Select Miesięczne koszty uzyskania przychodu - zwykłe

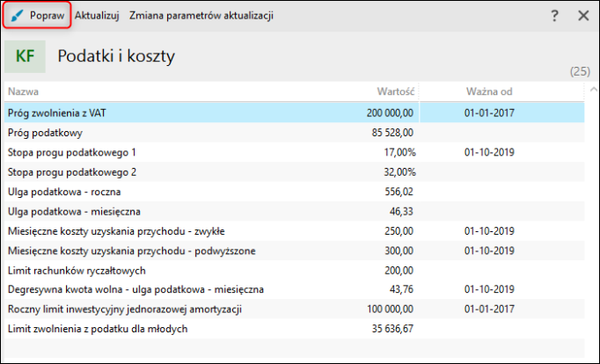point(294,231)
